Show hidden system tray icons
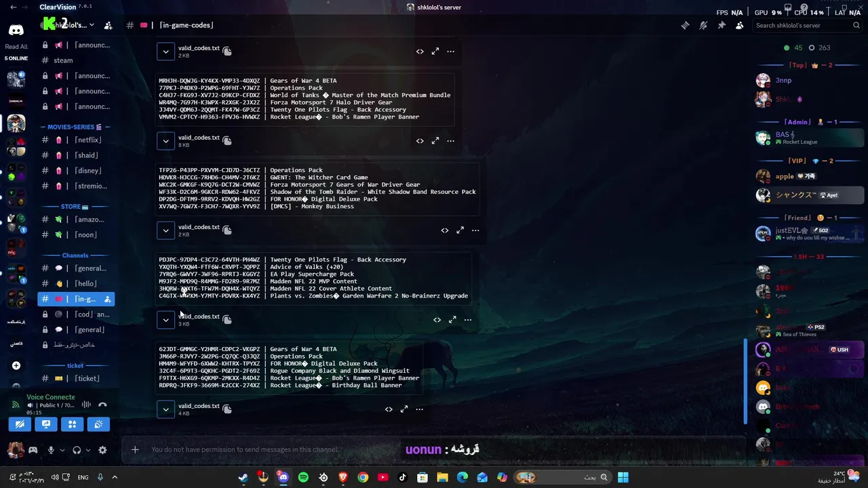Image resolution: width=868 pixels, height=488 pixels. tap(115, 477)
